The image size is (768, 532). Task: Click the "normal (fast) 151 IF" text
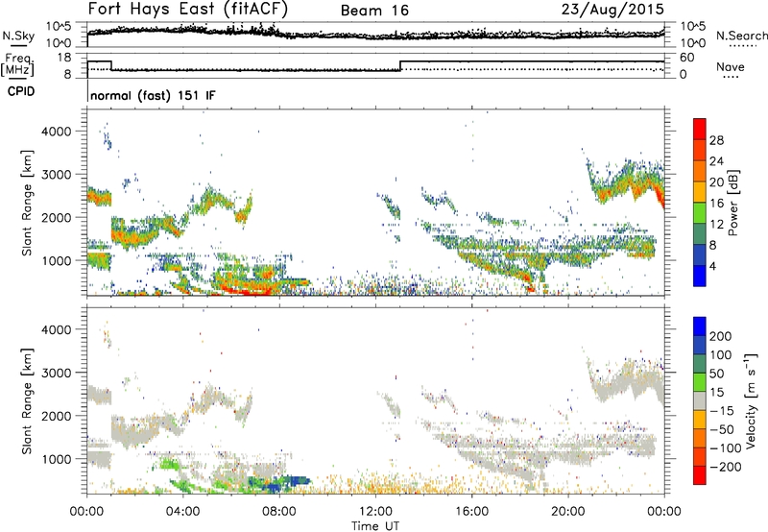click(153, 95)
